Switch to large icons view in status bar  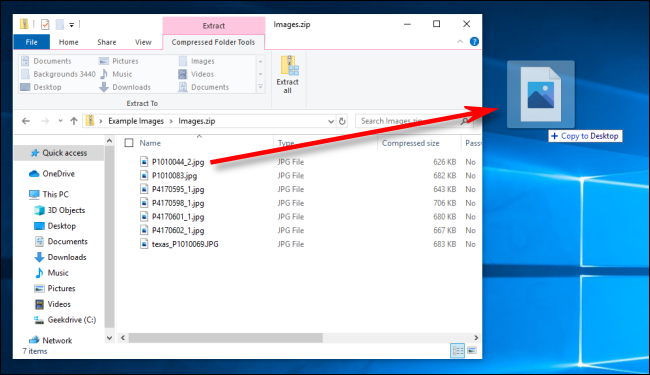[472, 351]
